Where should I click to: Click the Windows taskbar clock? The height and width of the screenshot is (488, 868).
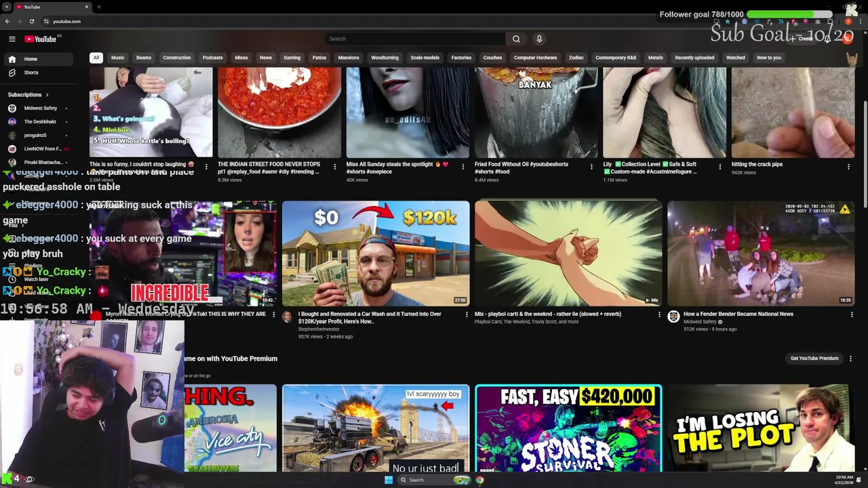844,480
